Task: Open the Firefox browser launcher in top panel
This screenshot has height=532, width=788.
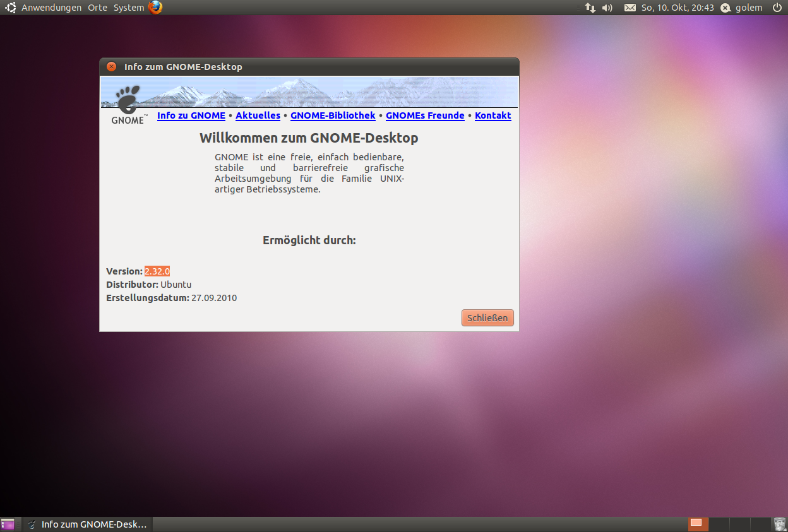Action: [x=155, y=8]
